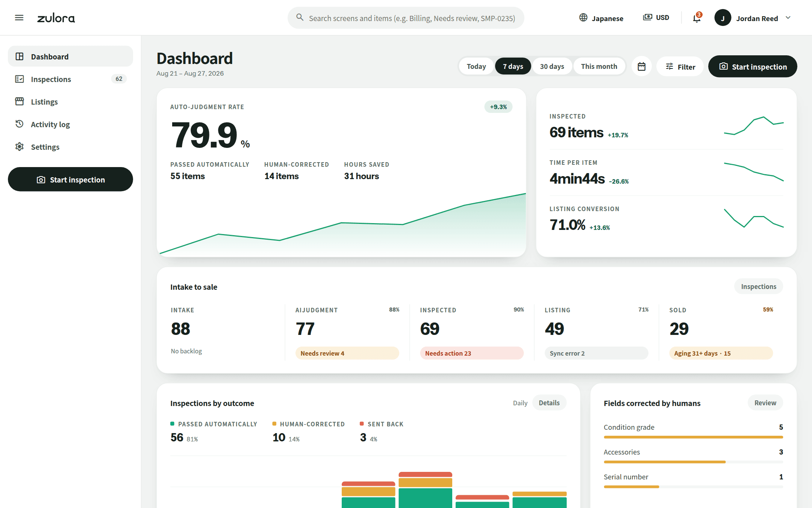Open the Filter options
This screenshot has width=812, height=508.
click(680, 67)
